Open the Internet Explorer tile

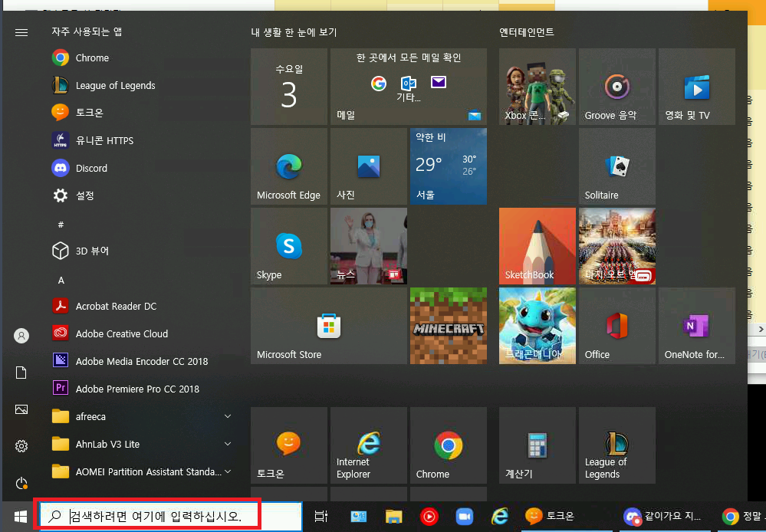[368, 445]
